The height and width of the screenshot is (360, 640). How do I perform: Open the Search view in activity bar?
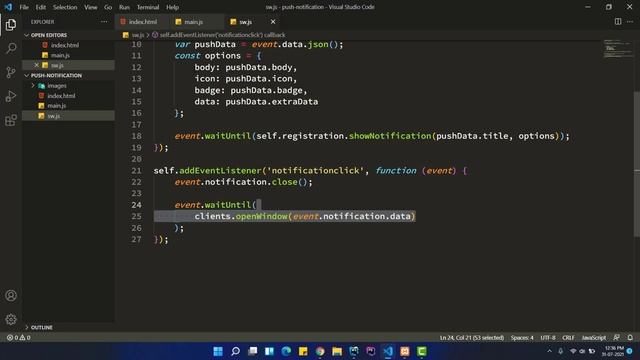point(11,49)
